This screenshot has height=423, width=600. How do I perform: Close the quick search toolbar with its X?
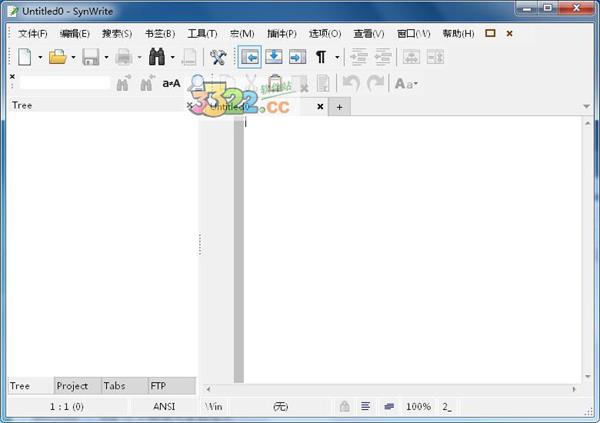click(x=12, y=77)
